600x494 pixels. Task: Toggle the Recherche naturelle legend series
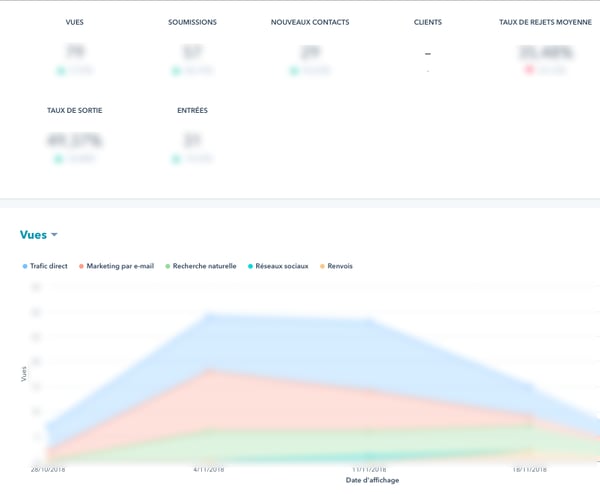pos(201,266)
